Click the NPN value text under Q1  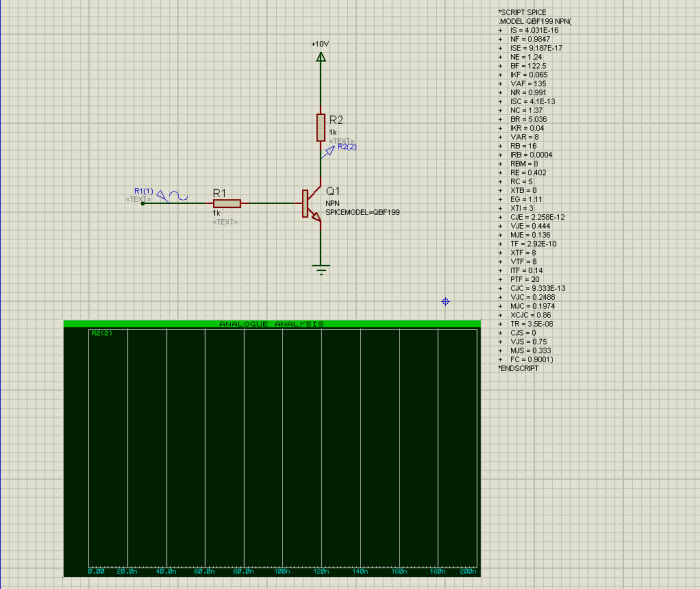click(x=333, y=203)
